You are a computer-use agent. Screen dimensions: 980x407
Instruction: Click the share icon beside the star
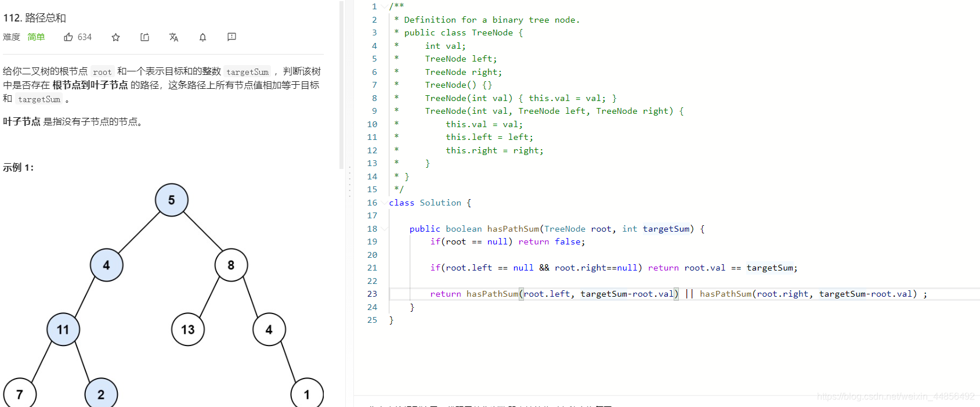coord(145,37)
